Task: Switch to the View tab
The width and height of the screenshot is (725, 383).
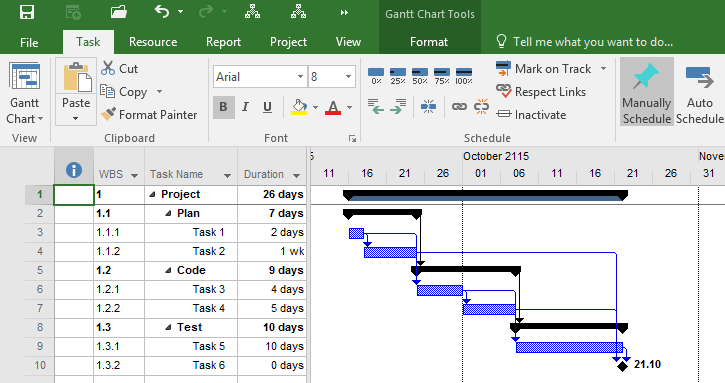Action: pyautogui.click(x=348, y=42)
